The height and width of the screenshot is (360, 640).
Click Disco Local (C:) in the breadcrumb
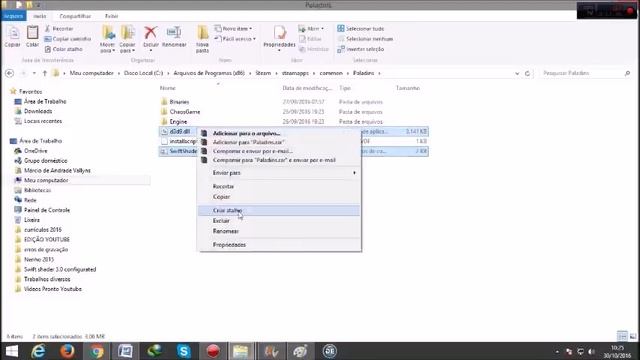coord(143,73)
